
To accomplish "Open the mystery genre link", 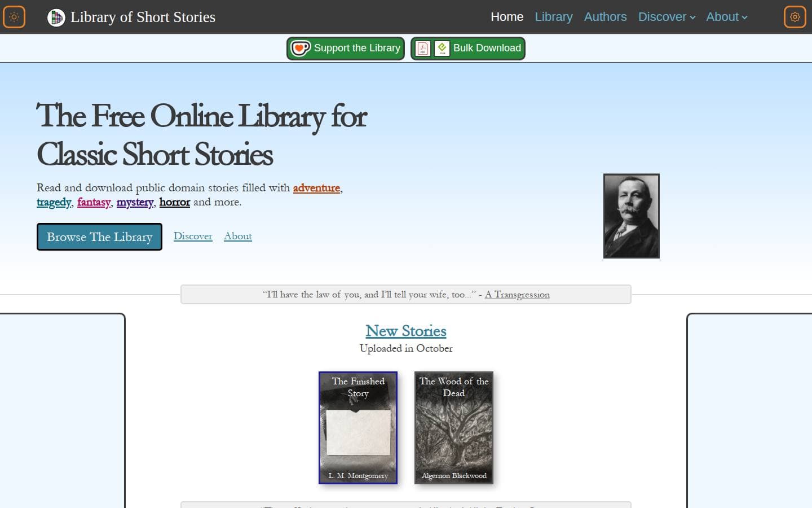I will coord(135,202).
